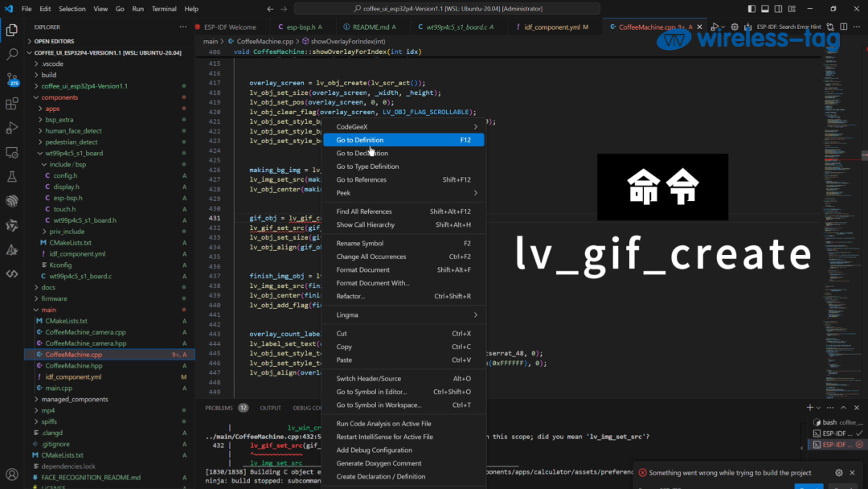Image resolution: width=868 pixels, height=489 pixels.
Task: Open the Extensions view icon
Action: 12,104
